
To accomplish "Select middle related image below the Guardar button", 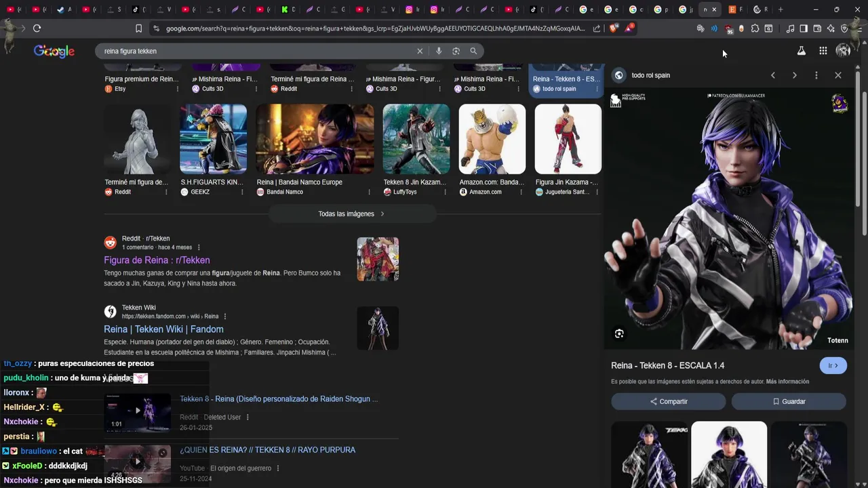I will pyautogui.click(x=729, y=454).
